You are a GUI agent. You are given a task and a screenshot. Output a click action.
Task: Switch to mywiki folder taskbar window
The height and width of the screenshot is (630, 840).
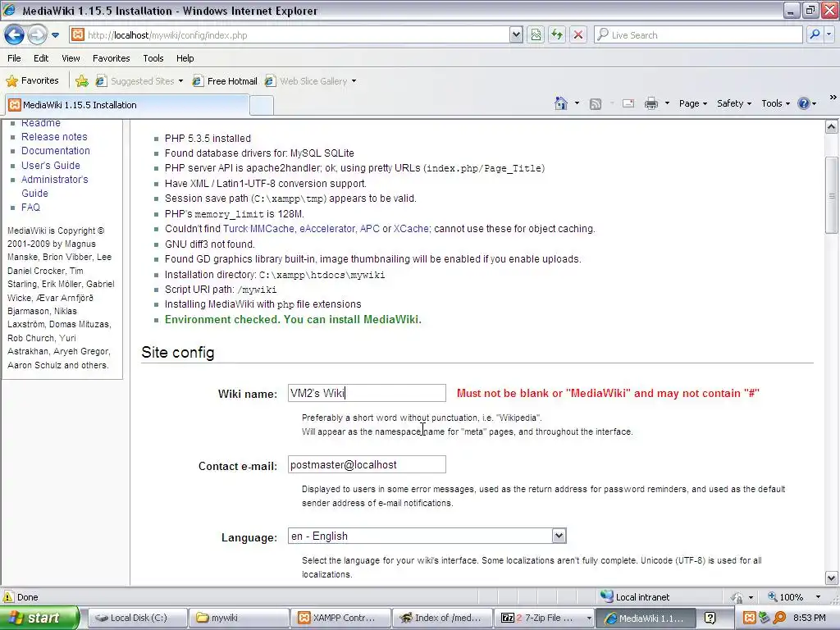239,618
